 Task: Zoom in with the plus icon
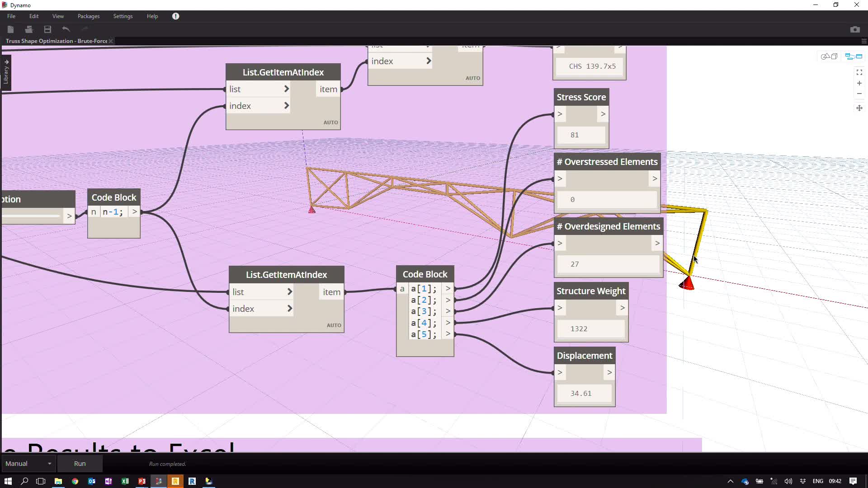859,83
